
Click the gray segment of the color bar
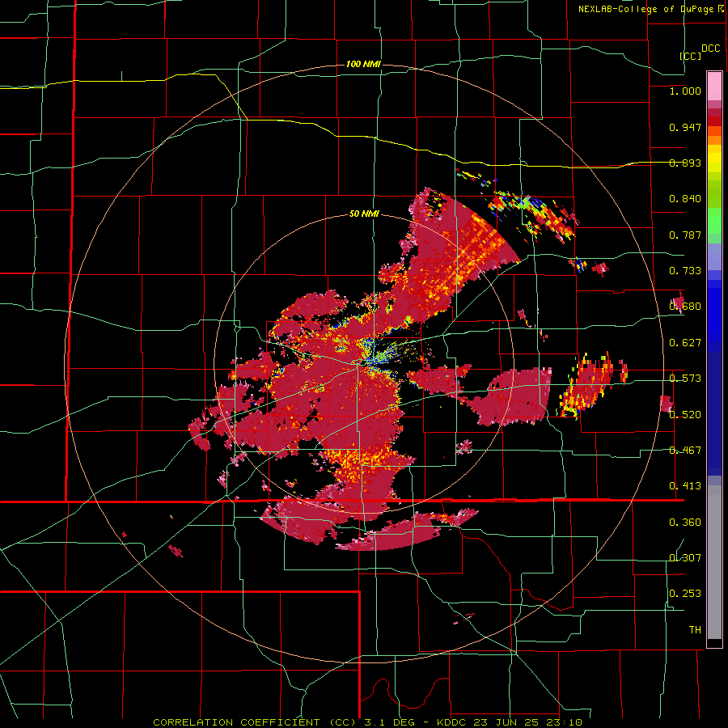pos(714,562)
